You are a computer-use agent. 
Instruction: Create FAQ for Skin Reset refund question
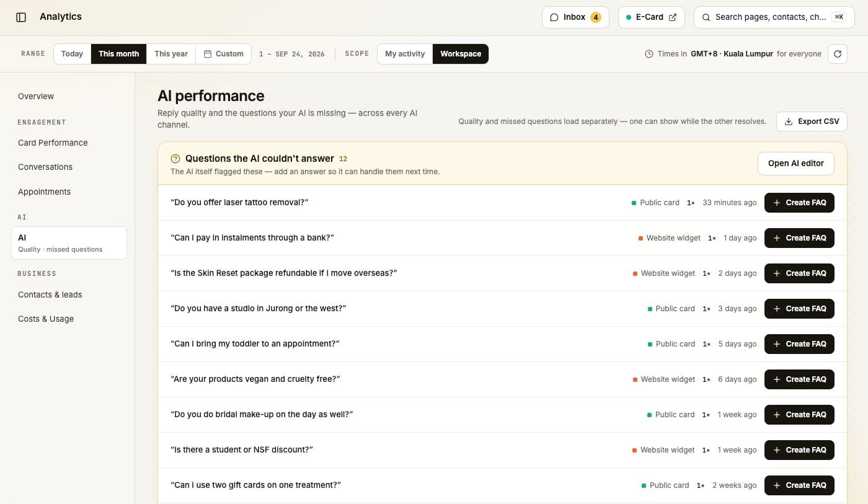click(799, 273)
